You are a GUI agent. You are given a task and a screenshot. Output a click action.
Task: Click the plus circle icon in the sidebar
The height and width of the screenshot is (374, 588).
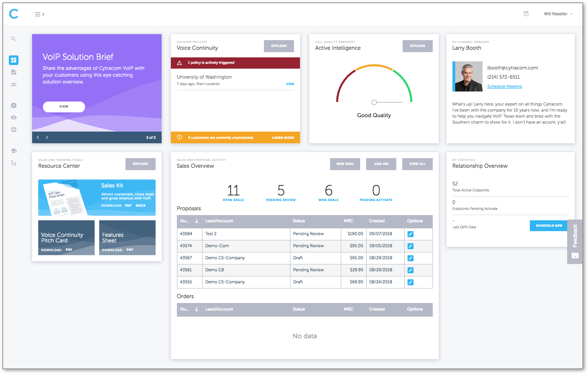click(14, 106)
